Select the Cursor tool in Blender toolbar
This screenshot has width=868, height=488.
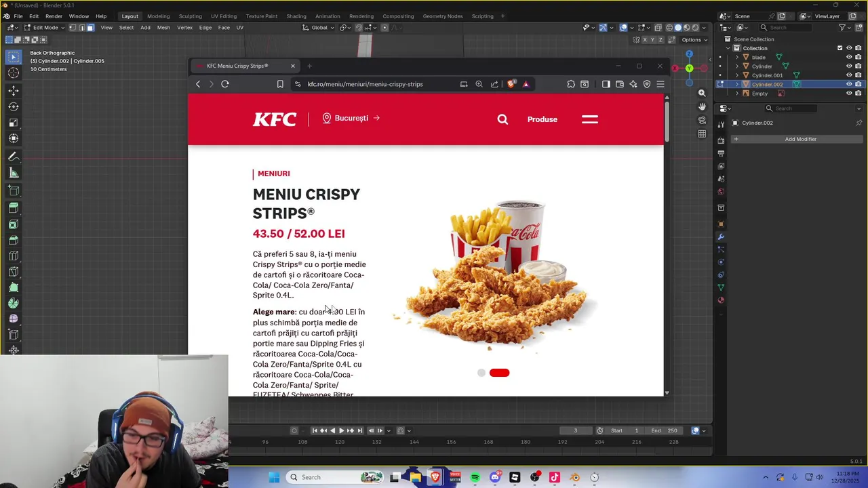coord(14,73)
